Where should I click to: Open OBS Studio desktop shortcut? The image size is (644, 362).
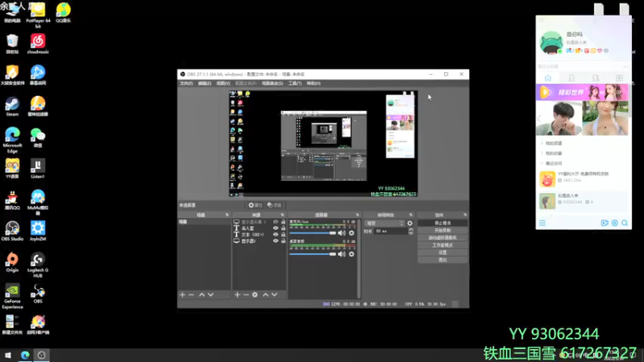[12, 231]
